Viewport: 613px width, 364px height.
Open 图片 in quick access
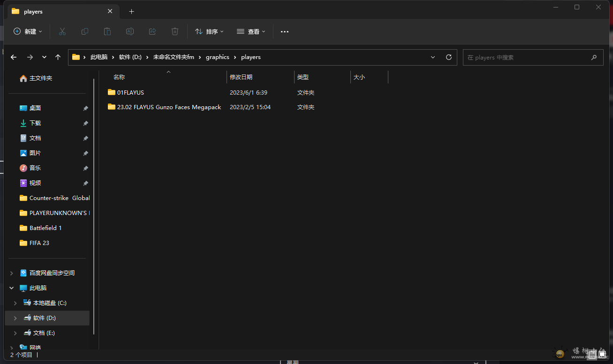point(30,153)
